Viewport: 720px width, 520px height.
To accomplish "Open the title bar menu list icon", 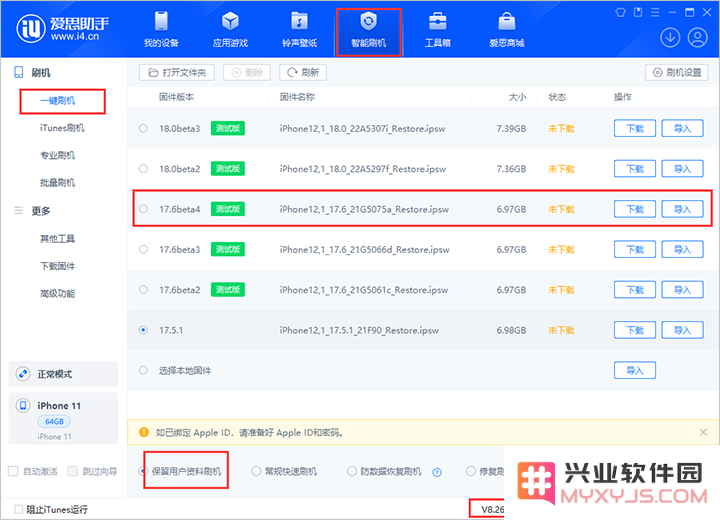I will click(655, 12).
